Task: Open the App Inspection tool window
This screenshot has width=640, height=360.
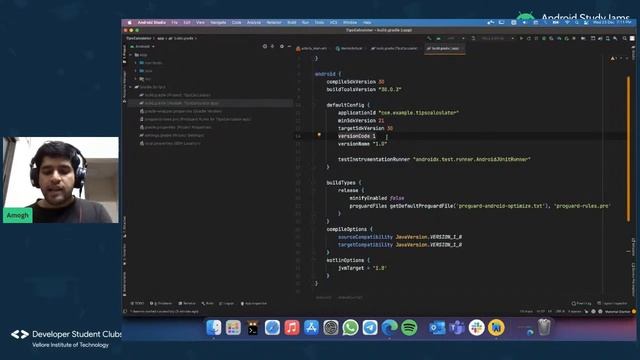Action: 253,303
